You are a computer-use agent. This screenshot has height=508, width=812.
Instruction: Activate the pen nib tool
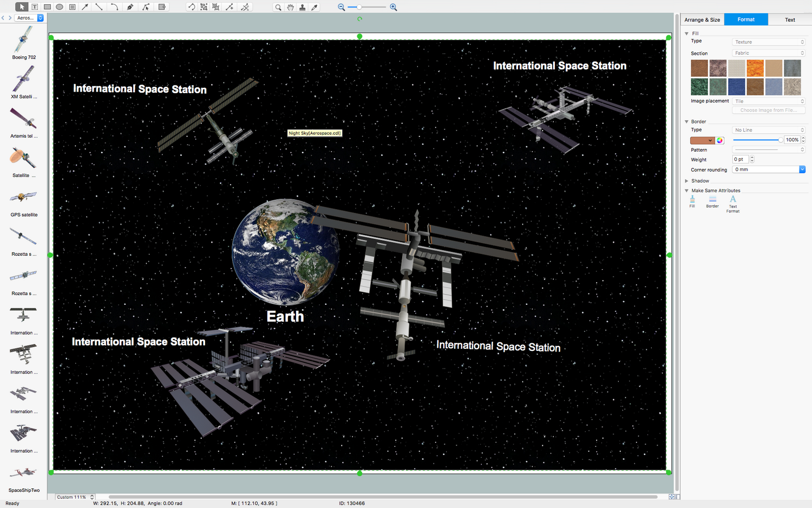pos(130,7)
